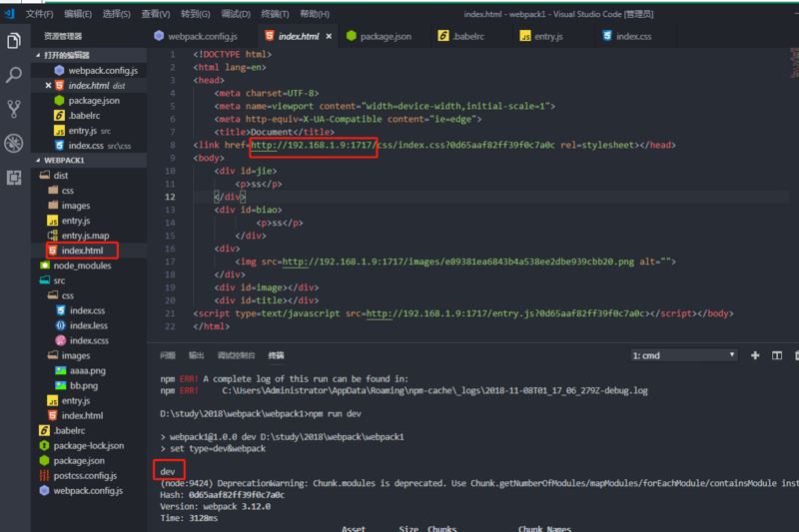Switch to the 终端 panel tab
799x532 pixels.
click(x=277, y=355)
